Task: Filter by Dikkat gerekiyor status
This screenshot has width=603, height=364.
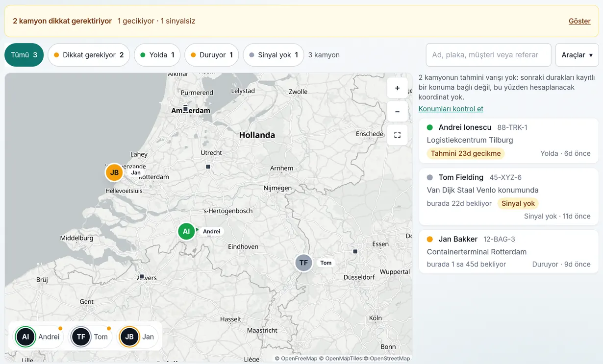Action: click(x=89, y=55)
